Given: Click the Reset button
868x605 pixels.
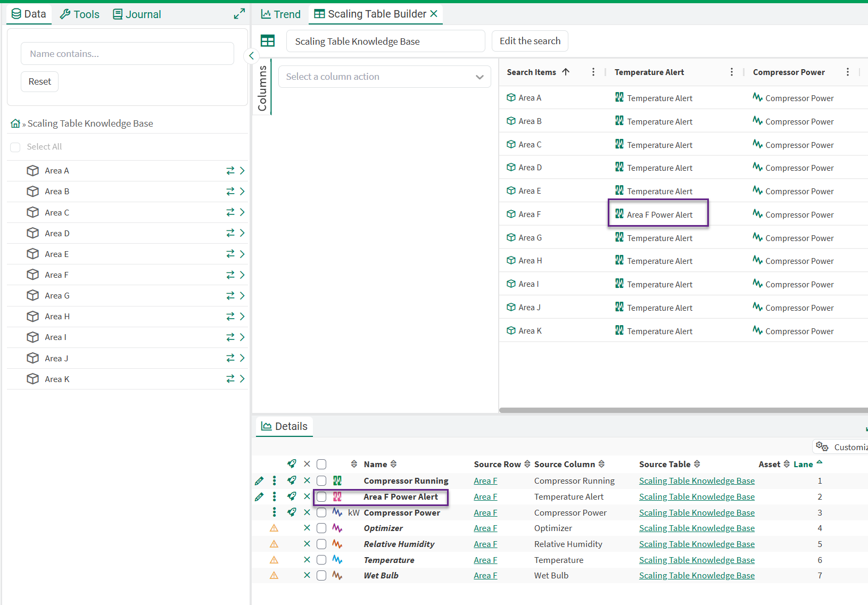Looking at the screenshot, I should [40, 81].
